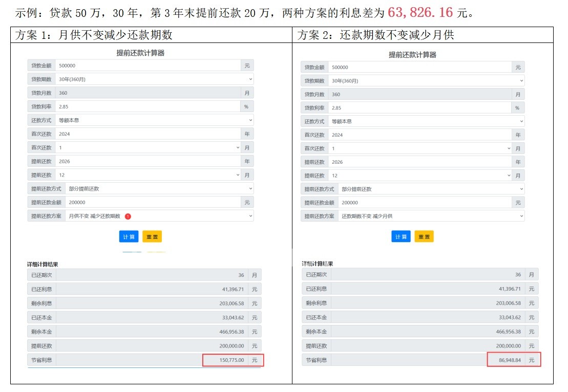Click 计算 button in 方案1 calculator
Screen dimensions: 568x392
128,236
